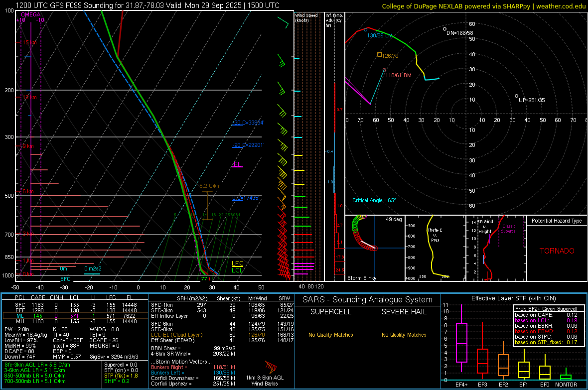The height and width of the screenshot is (390, 588).
Task: Click the Corfidi upshear UP circle marker
Action: point(516,96)
